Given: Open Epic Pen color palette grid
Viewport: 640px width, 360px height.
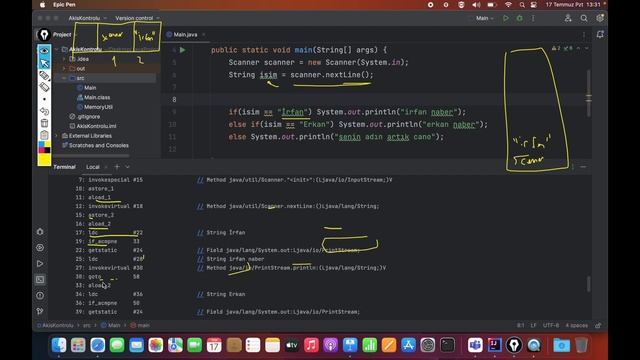Looking at the screenshot, I should [x=44, y=147].
